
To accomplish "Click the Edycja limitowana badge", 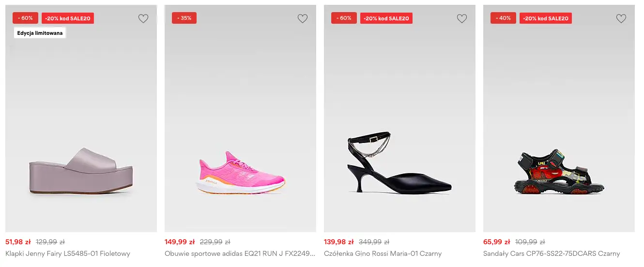I will [x=40, y=33].
